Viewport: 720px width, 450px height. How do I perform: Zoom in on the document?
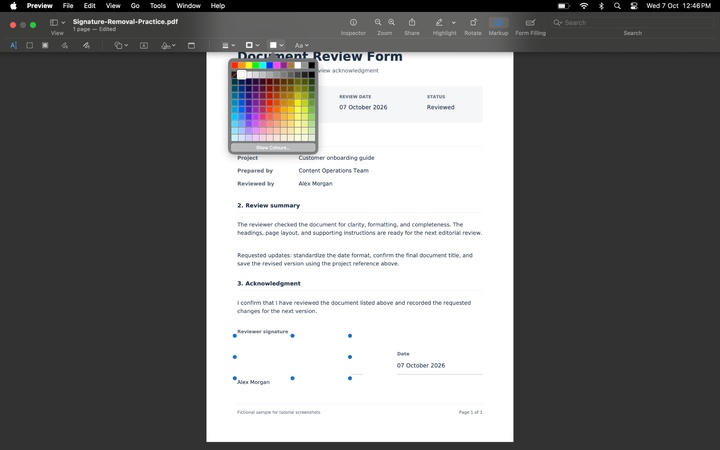point(392,22)
